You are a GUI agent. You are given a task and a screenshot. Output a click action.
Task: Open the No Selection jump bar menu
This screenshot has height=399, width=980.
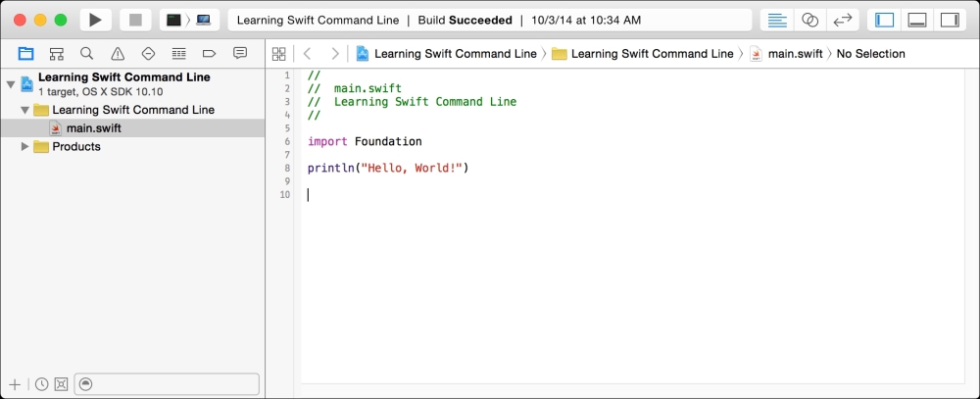[870, 54]
